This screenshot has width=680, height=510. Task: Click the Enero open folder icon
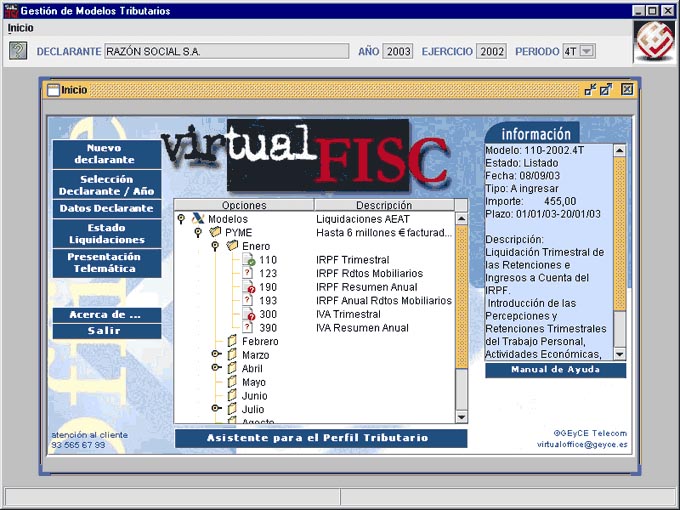[x=232, y=245]
